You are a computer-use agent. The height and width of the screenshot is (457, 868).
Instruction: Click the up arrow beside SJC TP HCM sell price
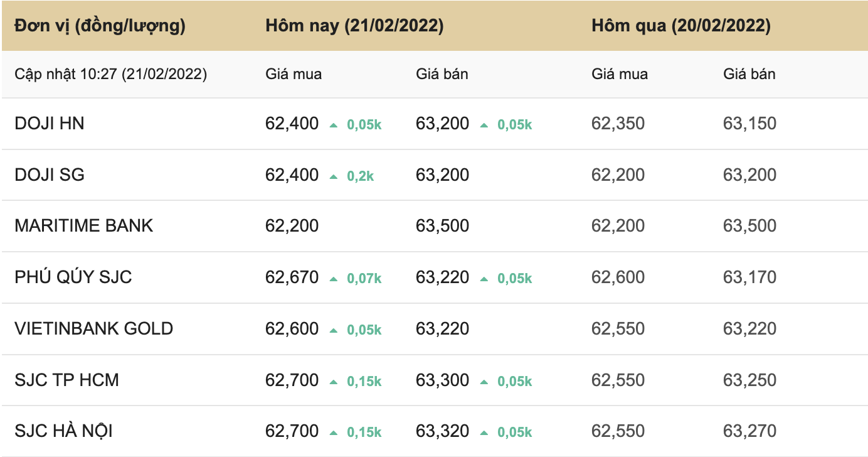click(x=484, y=382)
